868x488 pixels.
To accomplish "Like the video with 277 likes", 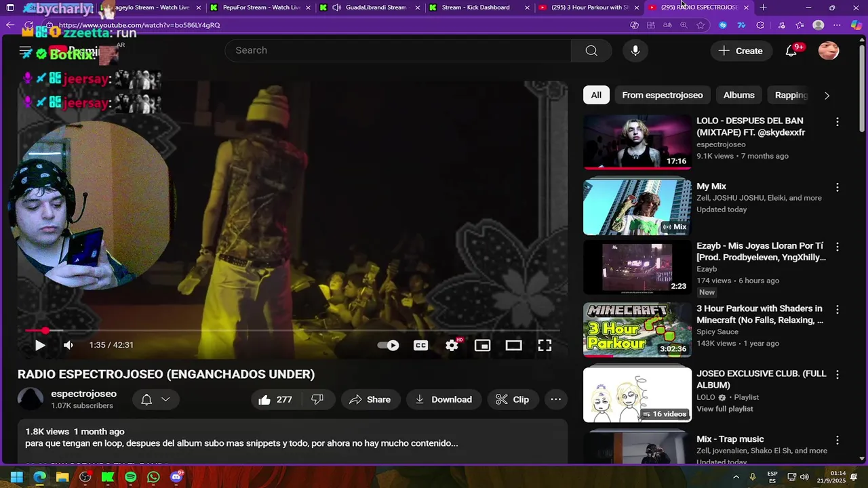I will coord(275,399).
